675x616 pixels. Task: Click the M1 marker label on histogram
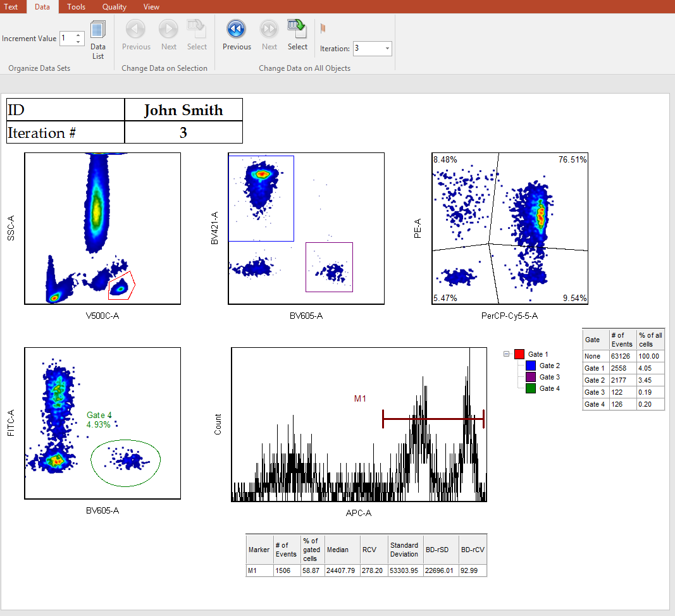point(360,398)
